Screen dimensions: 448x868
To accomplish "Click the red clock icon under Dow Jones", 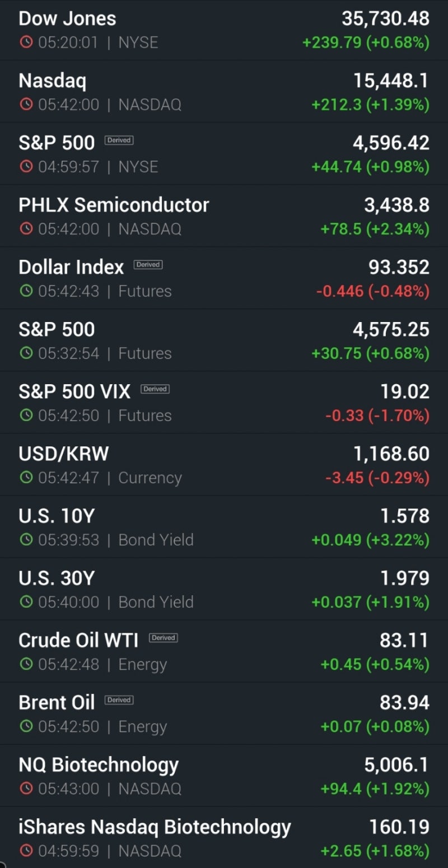I will (x=26, y=43).
